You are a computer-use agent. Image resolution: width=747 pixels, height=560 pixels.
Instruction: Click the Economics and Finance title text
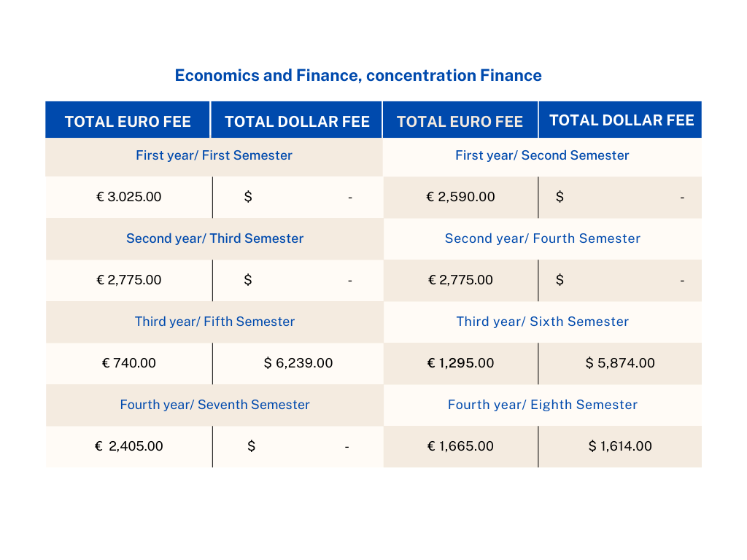click(x=358, y=75)
